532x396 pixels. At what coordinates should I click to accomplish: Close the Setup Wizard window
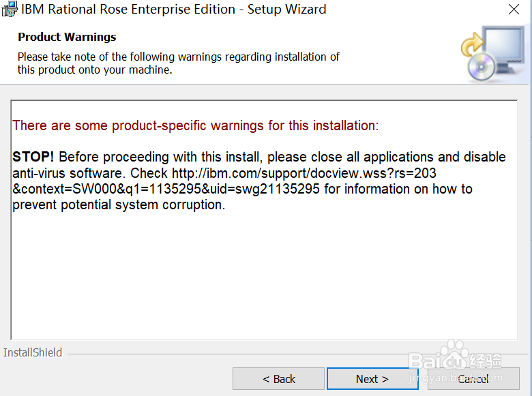[514, 10]
